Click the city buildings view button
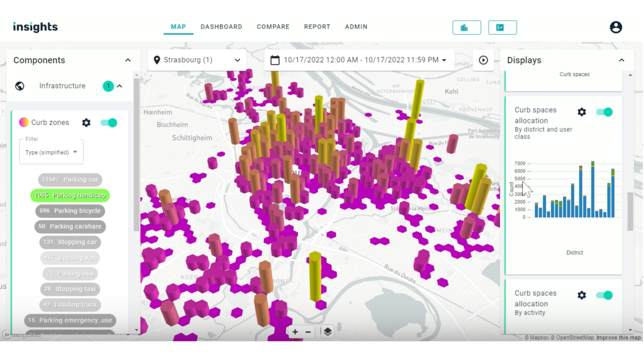Screen dimensions: 644x362 [467, 27]
